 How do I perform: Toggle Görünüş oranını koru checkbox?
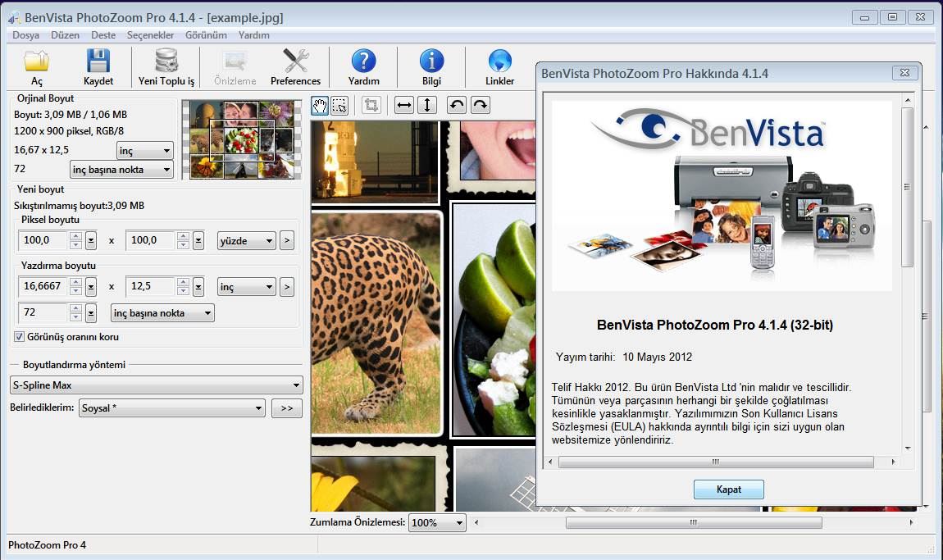[x=19, y=337]
